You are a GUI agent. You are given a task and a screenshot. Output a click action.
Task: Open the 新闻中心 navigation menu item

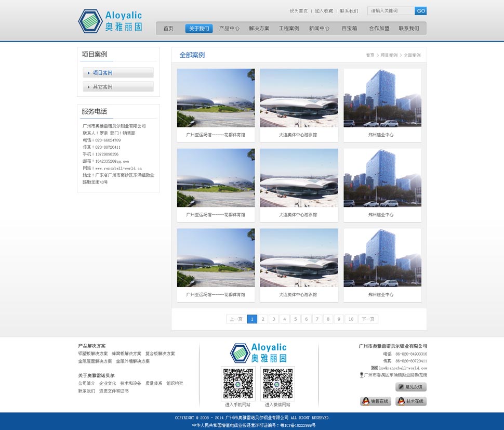tap(319, 29)
